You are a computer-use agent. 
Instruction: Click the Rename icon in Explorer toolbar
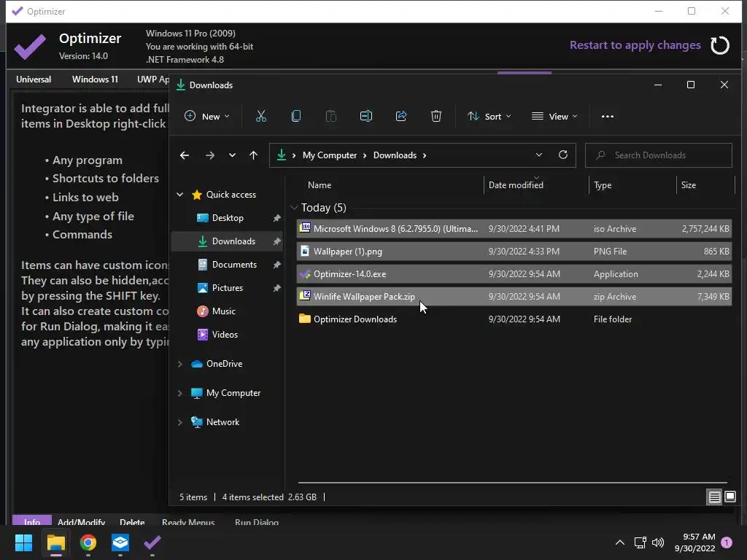366,116
